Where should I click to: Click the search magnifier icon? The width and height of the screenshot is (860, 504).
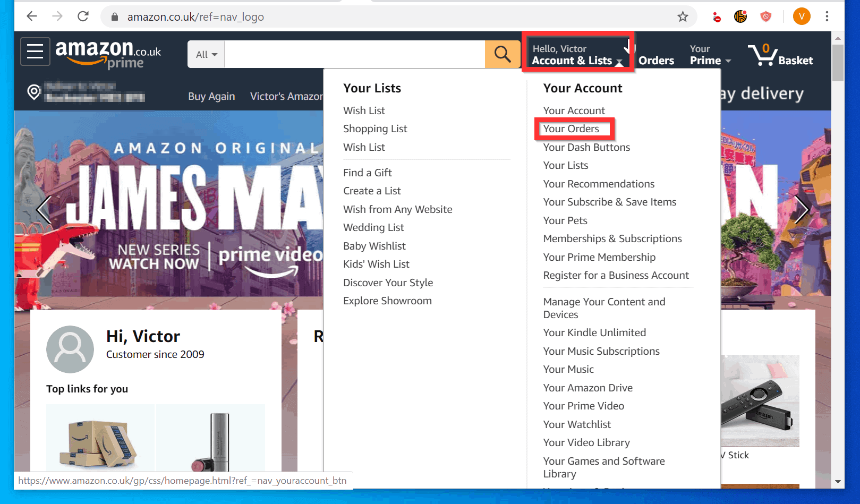tap(501, 54)
